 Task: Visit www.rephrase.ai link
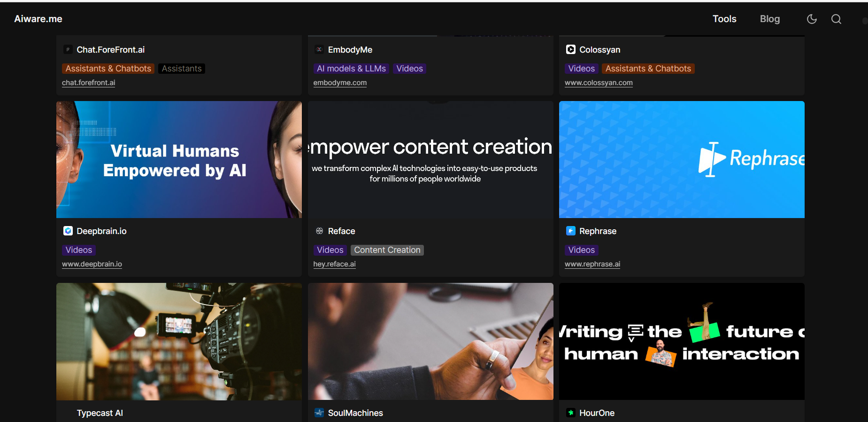tap(592, 264)
